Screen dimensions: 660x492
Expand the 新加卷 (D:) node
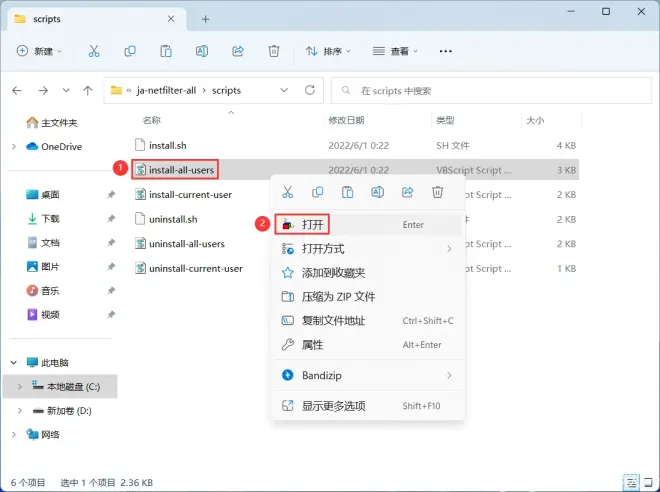pos(19,410)
